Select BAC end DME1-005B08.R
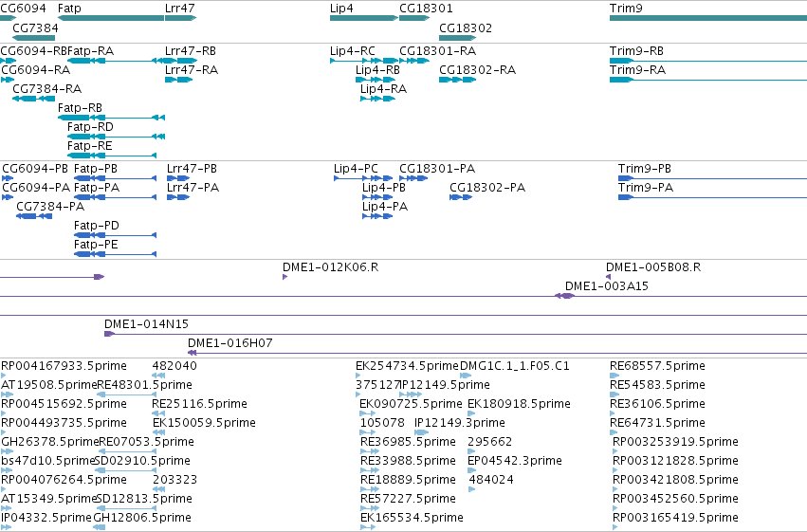The image size is (807, 532). click(x=653, y=267)
